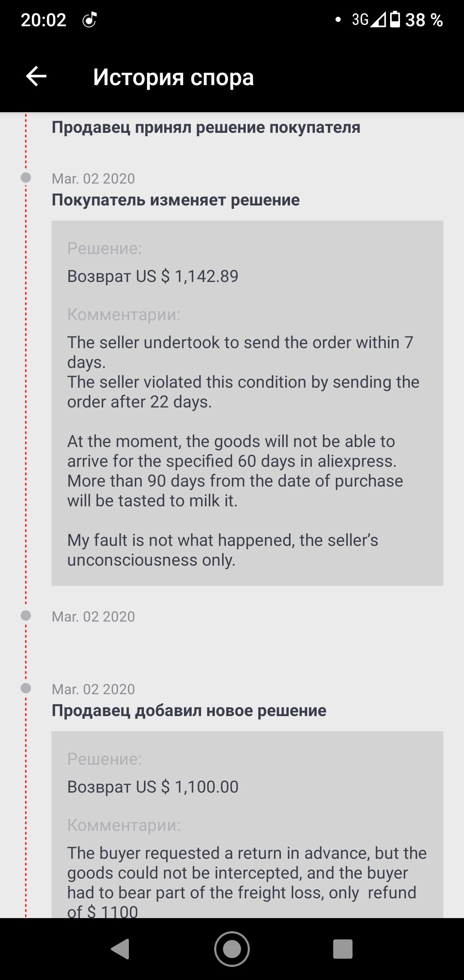This screenshot has height=980, width=464.
Task: Tap 'Продавец добавил новое решение' heading
Action: [189, 710]
